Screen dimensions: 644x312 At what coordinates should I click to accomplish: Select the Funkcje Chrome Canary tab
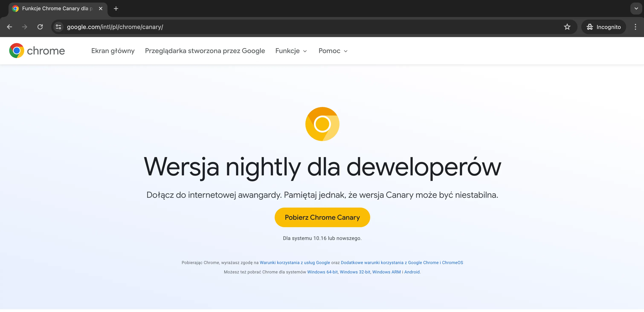58,9
